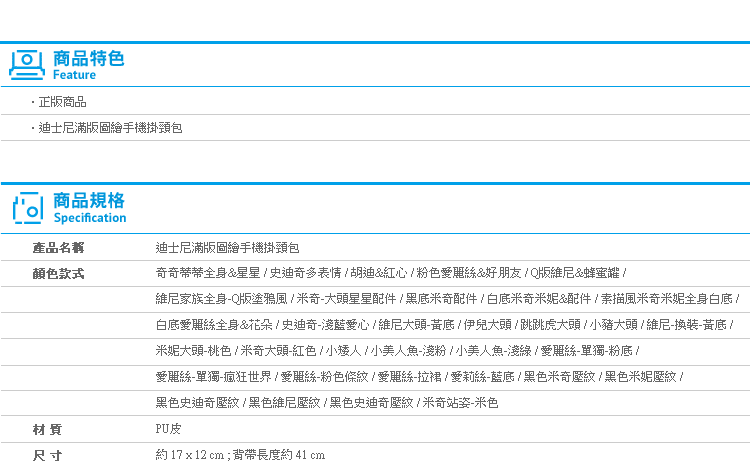Viewport: 750px width, 476px height.
Task: Select color option 小矮人
Action: [x=343, y=351]
